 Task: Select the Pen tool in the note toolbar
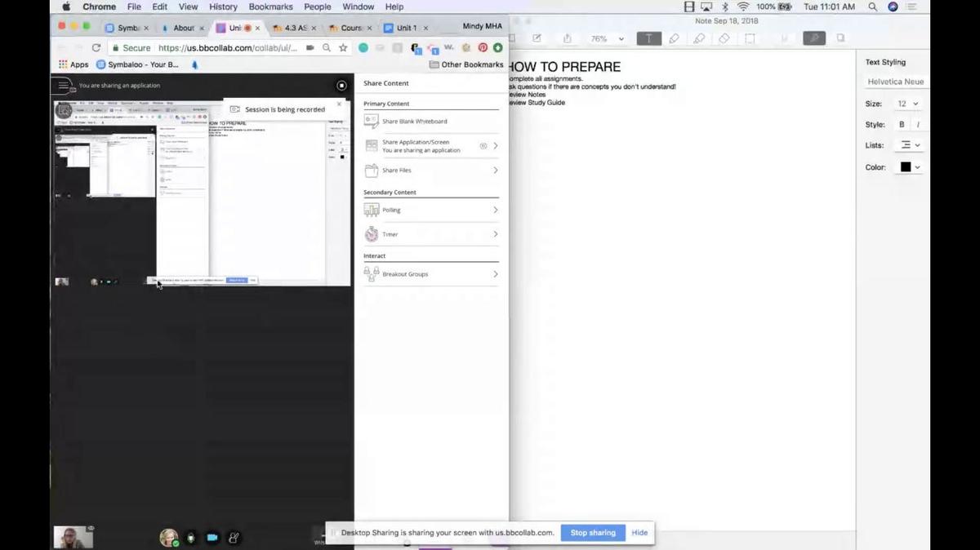674,38
